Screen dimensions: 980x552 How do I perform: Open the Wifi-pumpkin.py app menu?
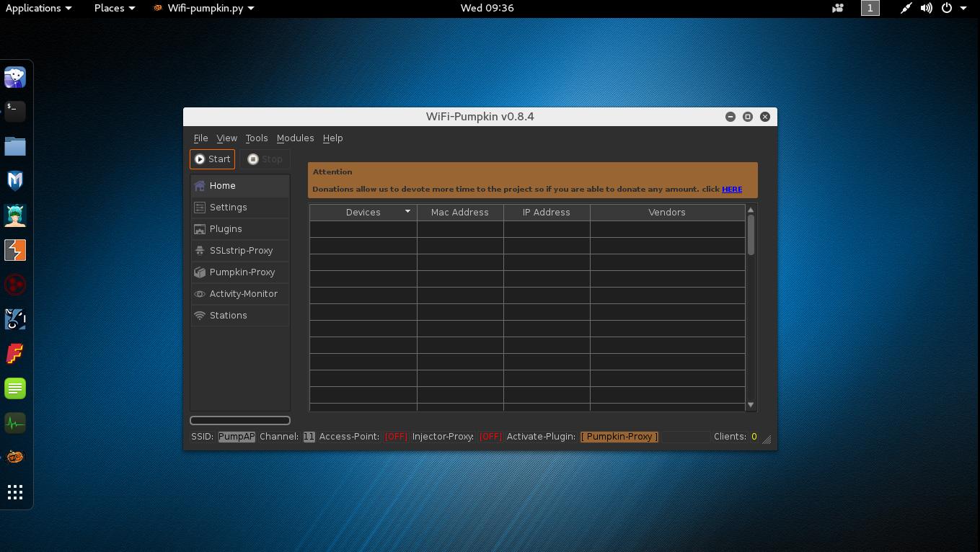pos(203,8)
